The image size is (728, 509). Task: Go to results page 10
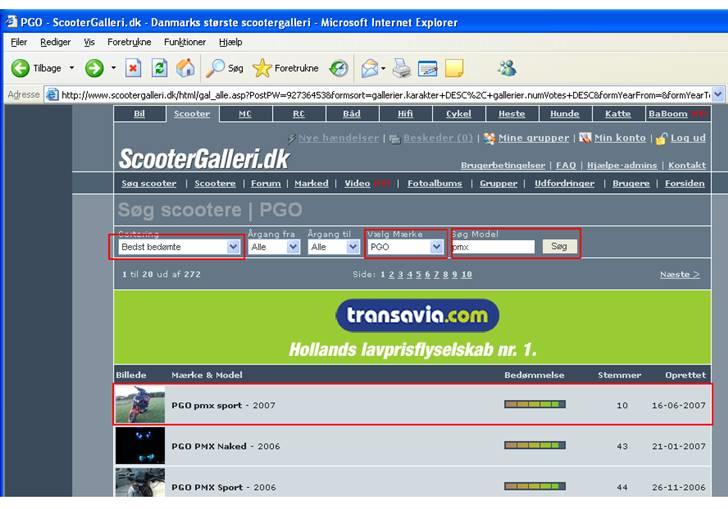[x=467, y=274]
